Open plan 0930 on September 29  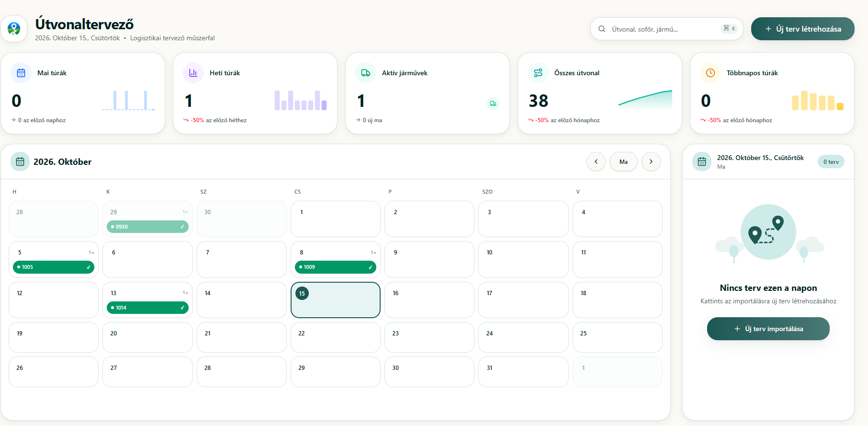point(147,227)
